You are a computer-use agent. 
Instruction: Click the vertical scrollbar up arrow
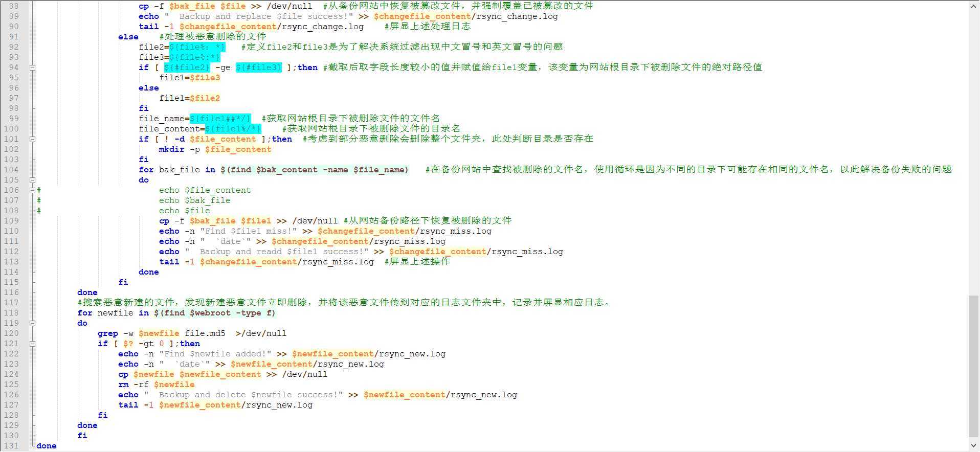click(x=974, y=6)
